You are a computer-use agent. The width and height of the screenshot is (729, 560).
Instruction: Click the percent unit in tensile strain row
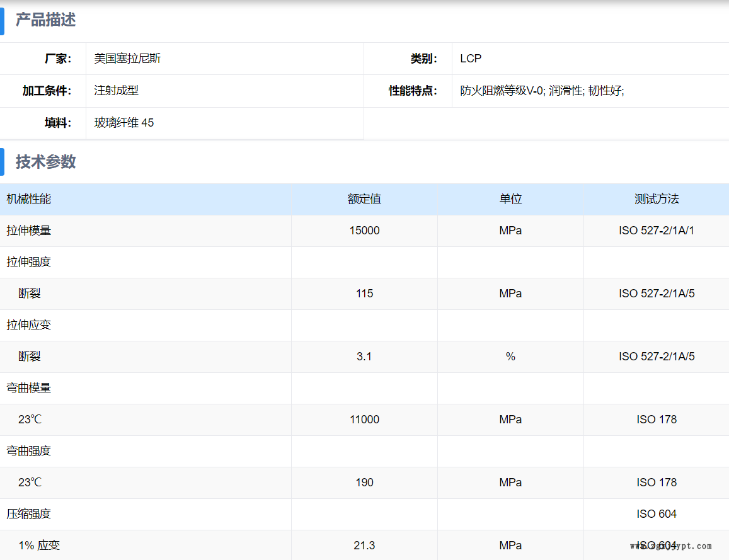510,357
